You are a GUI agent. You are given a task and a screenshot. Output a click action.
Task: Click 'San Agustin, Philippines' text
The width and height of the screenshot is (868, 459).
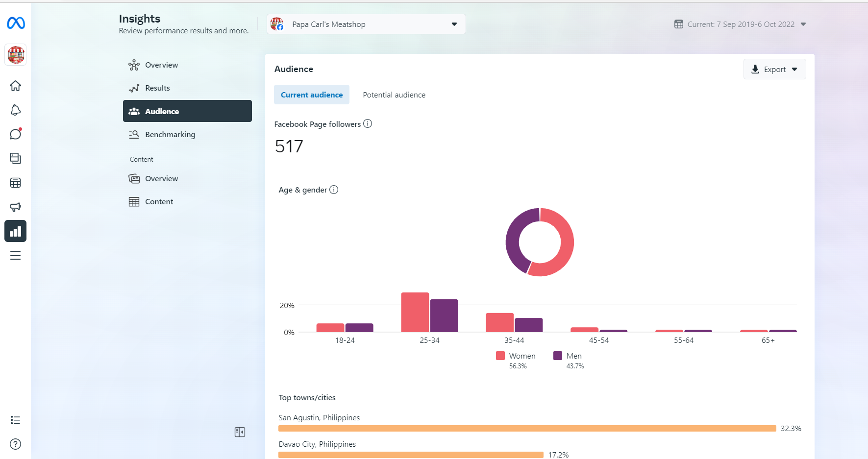319,418
